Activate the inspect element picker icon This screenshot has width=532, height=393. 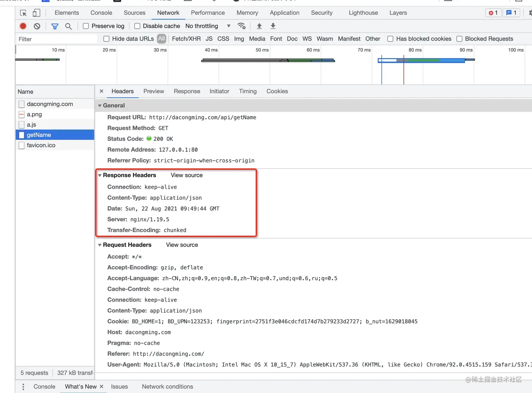pyautogui.click(x=23, y=13)
